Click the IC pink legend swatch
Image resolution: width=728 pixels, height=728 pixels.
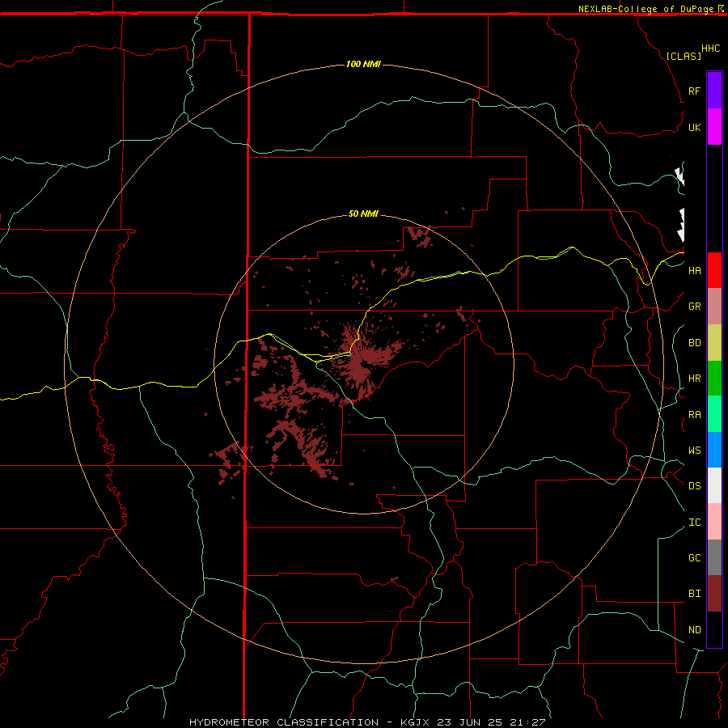tap(714, 522)
